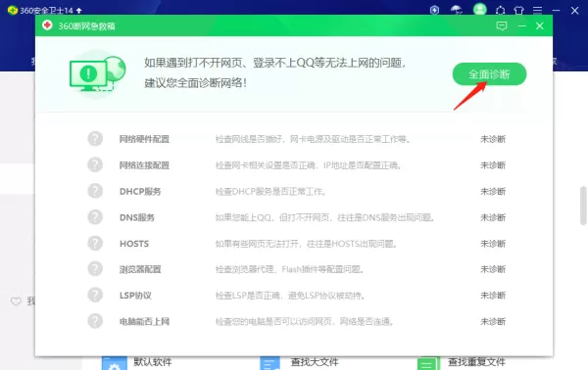Click the HOSTS description about pages not opening

pos(307,244)
